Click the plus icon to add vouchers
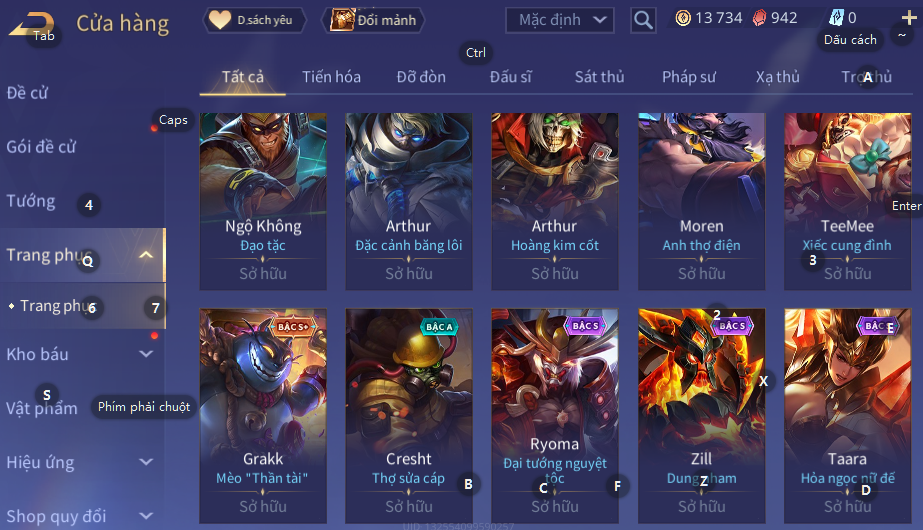 point(909,18)
